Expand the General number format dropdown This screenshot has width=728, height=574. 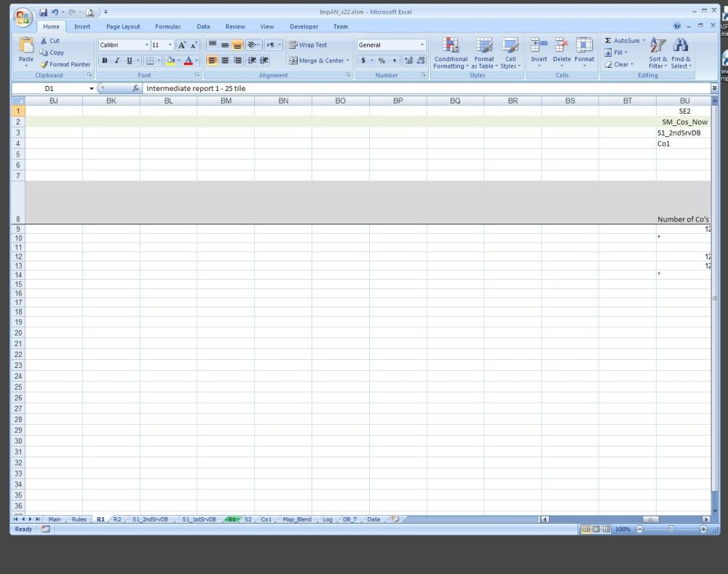[x=422, y=45]
